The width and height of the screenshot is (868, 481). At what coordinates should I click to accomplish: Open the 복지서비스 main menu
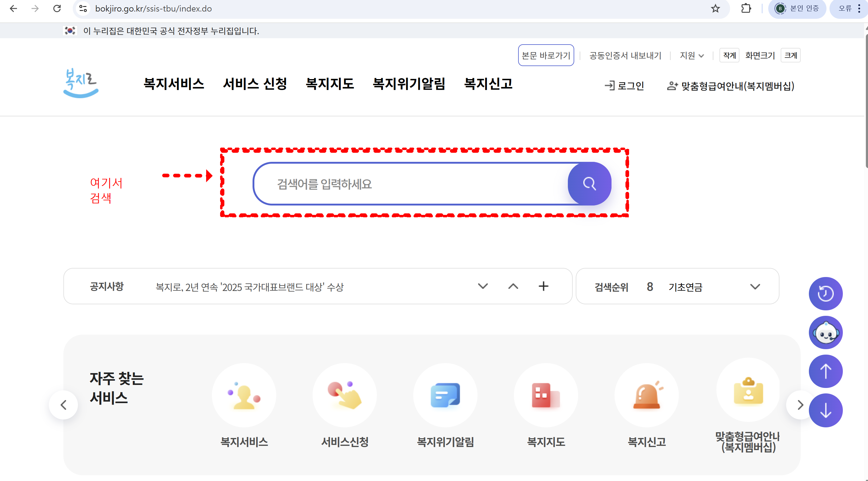coord(174,84)
